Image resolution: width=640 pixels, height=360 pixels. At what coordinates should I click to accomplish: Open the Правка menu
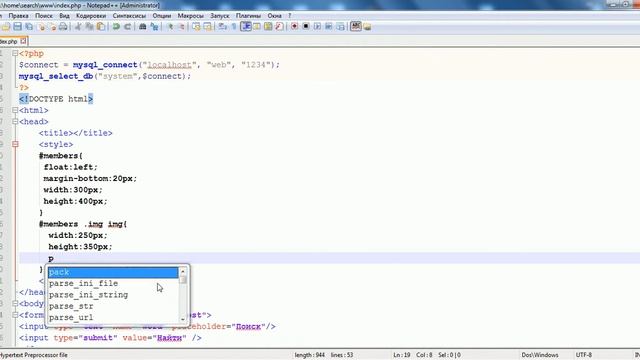coord(18,16)
